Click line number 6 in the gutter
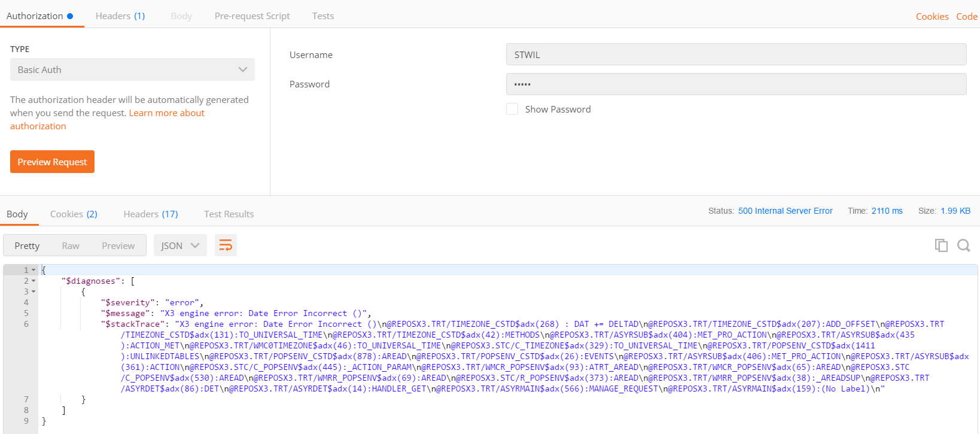Screen dimensions: 980x434 tap(26, 324)
